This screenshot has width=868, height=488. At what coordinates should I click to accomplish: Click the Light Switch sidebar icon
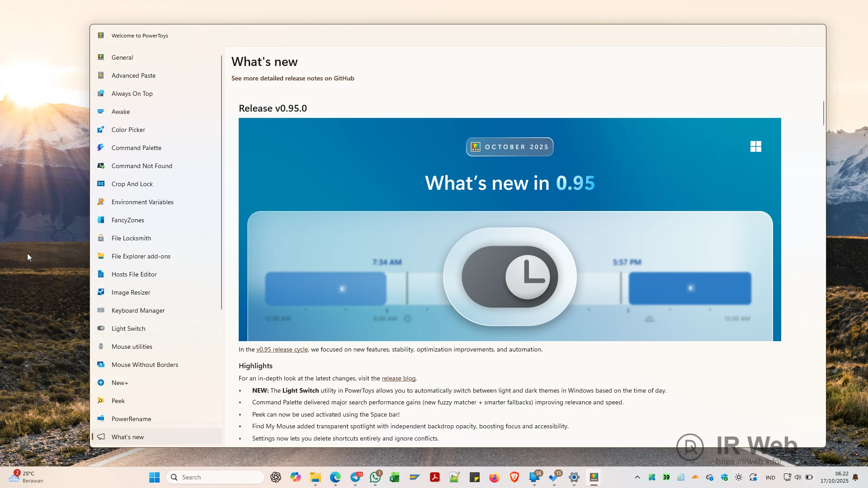(x=101, y=328)
